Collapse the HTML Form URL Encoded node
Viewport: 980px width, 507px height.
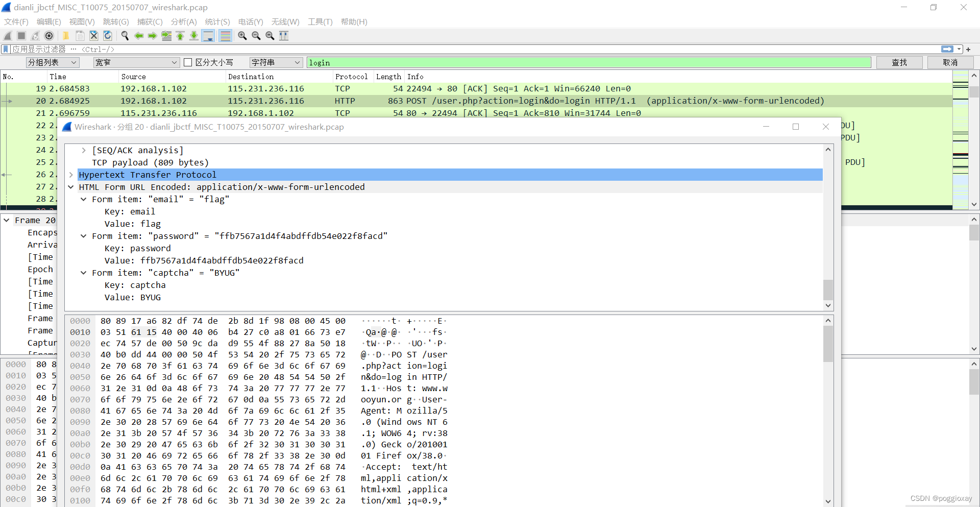pyautogui.click(x=71, y=187)
